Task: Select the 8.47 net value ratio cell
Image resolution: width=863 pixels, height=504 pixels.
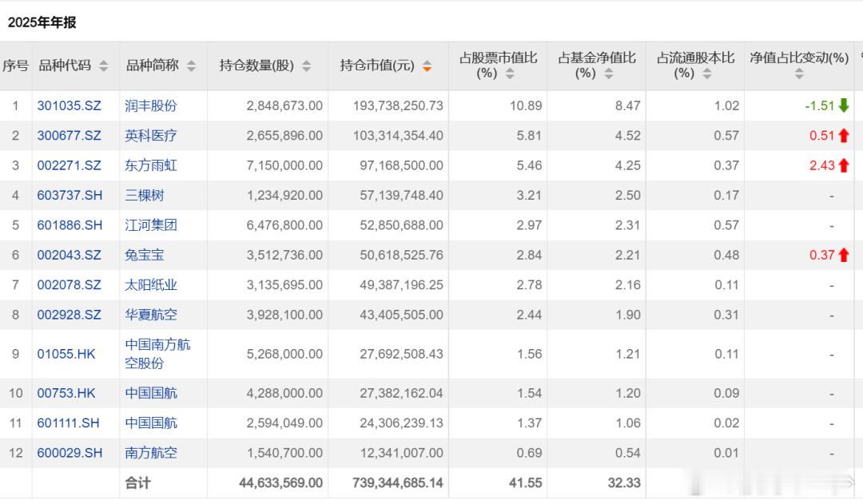Action: (x=628, y=105)
